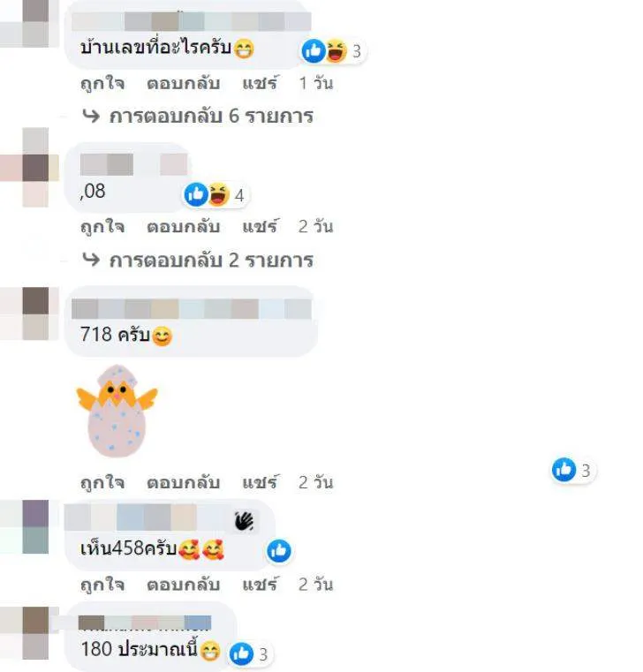
Task: Share the ,08 comment via แชร์
Action: coord(260,226)
